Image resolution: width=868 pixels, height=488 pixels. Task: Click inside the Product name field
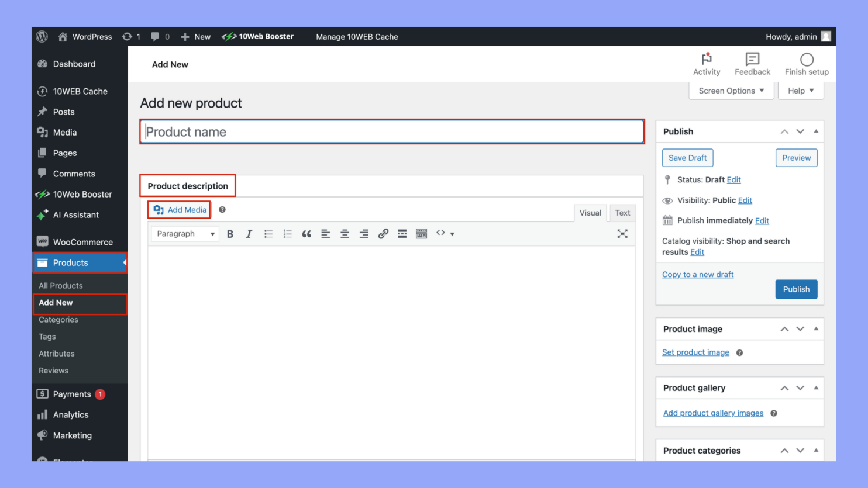click(392, 131)
